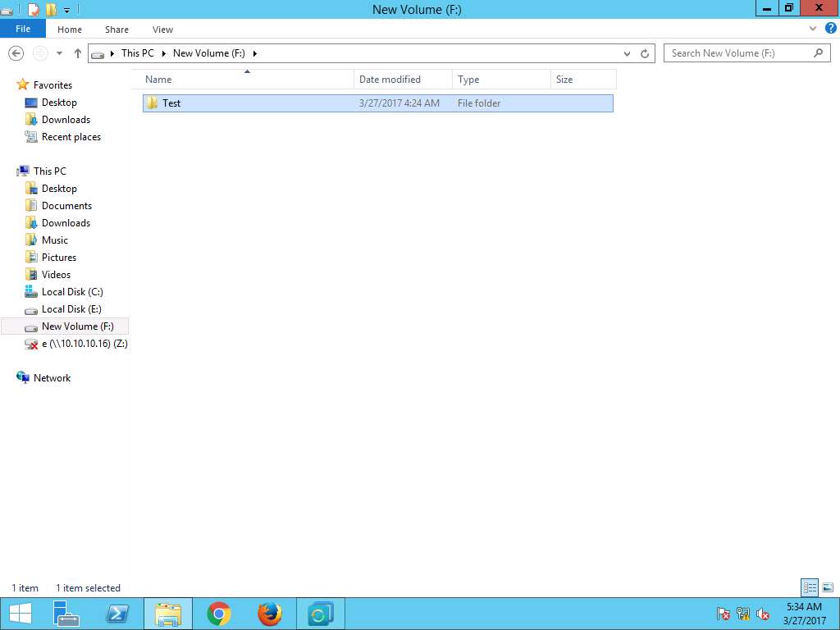Click the Properties quick access toolbar icon
The image size is (840, 630).
33,9
